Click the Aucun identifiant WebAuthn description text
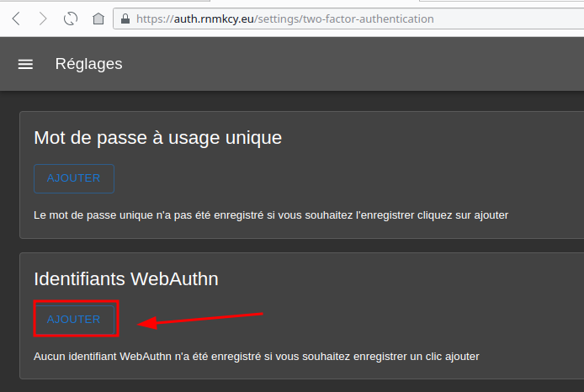The height and width of the screenshot is (392, 584). (x=256, y=357)
